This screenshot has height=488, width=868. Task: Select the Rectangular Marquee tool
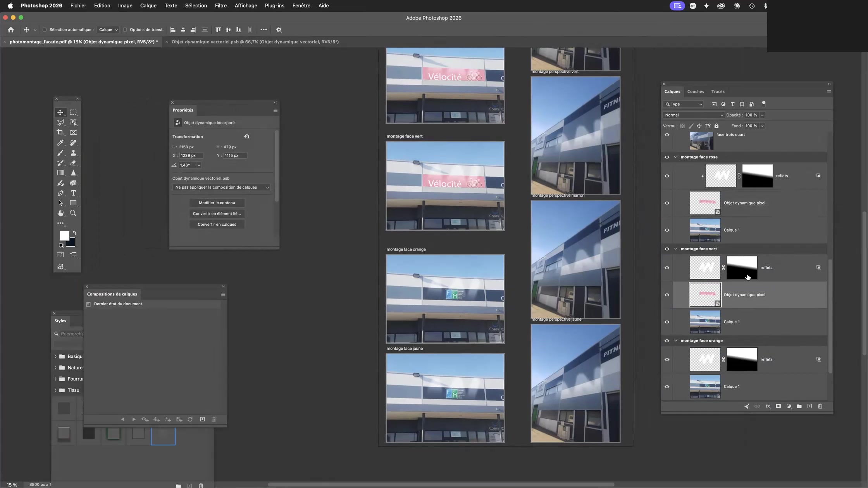(x=73, y=112)
